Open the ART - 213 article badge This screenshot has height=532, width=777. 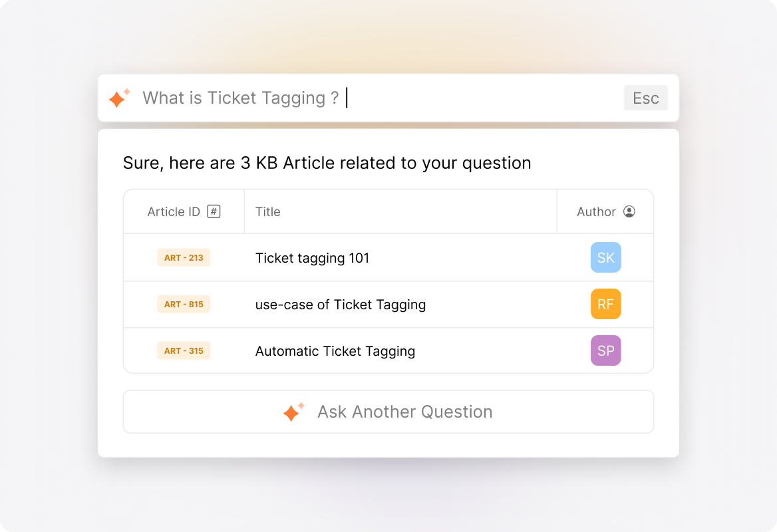coord(184,257)
